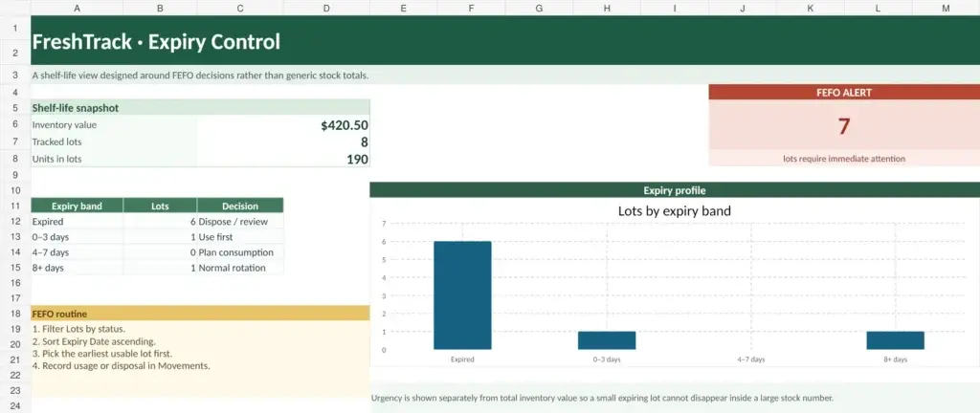This screenshot has height=413, width=980.
Task: Click the FEFO routine header
Action: click(x=200, y=314)
